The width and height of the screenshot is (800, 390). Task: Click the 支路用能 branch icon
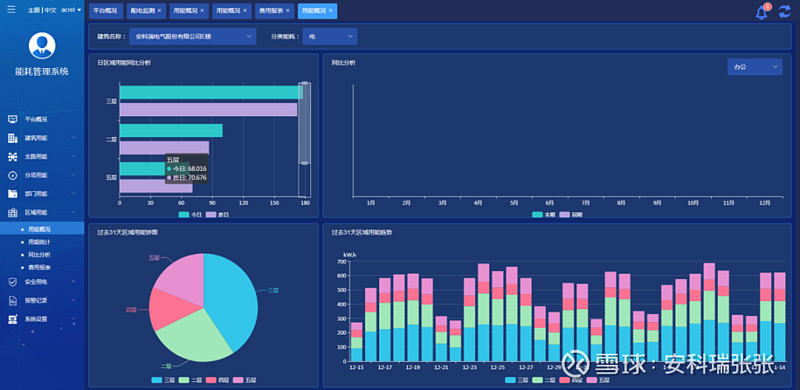point(13,157)
